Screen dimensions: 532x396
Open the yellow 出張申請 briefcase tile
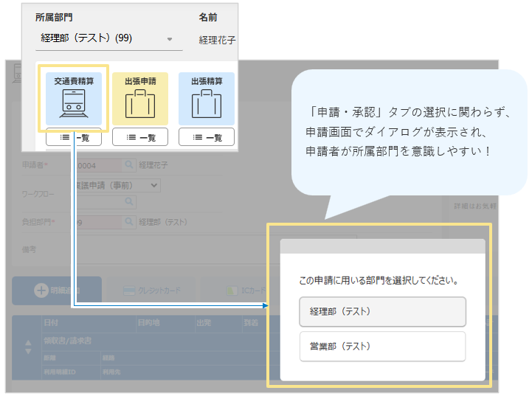(139, 98)
